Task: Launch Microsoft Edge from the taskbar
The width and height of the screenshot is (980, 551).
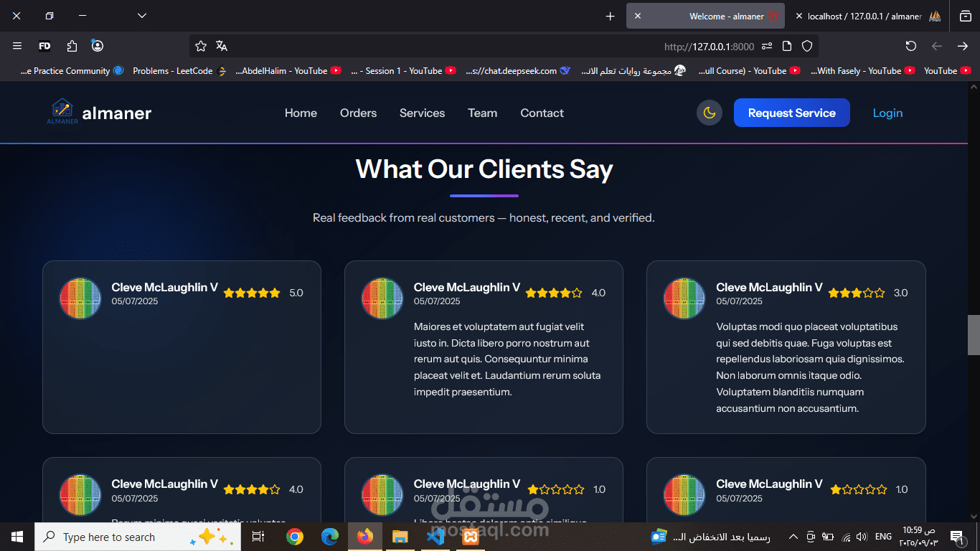Action: coord(329,537)
